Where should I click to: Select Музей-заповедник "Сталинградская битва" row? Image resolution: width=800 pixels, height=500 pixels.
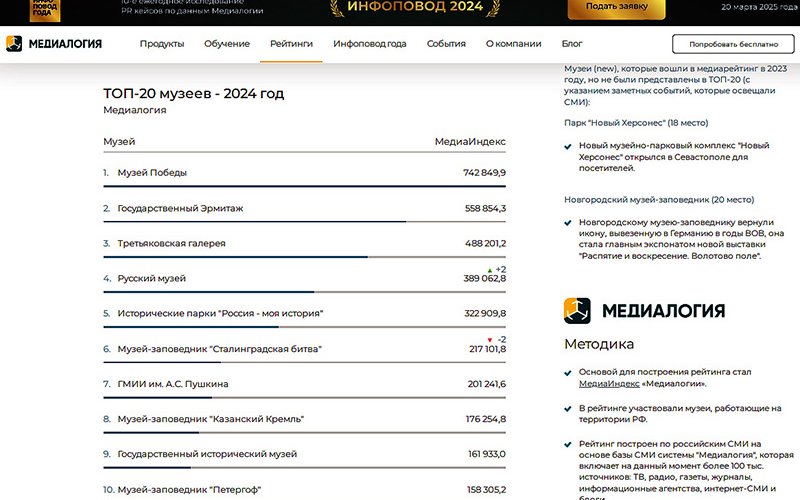[x=305, y=349]
